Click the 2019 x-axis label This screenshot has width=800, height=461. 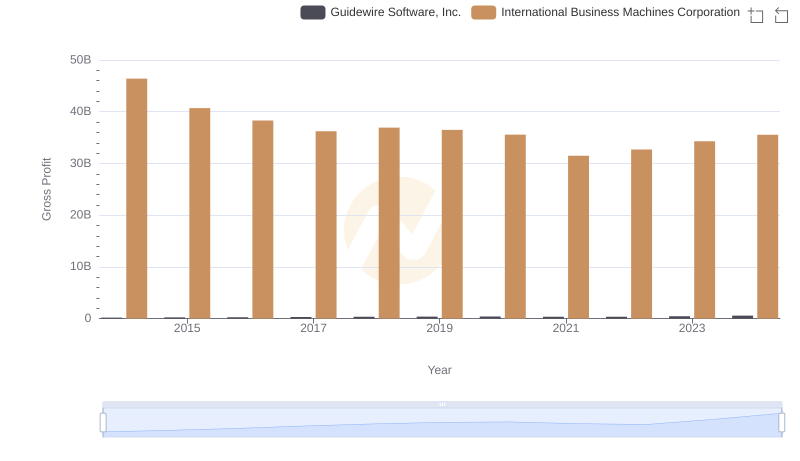coord(439,328)
